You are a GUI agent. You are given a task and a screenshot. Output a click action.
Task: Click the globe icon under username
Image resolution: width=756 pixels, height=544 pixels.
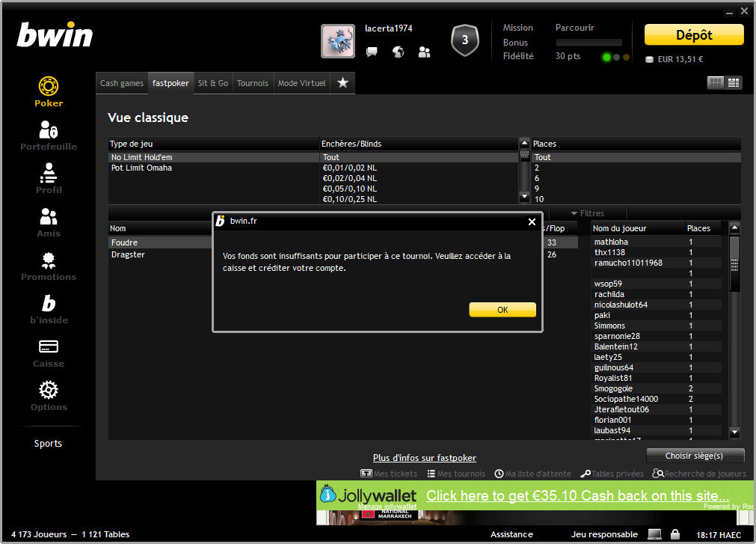pos(399,52)
